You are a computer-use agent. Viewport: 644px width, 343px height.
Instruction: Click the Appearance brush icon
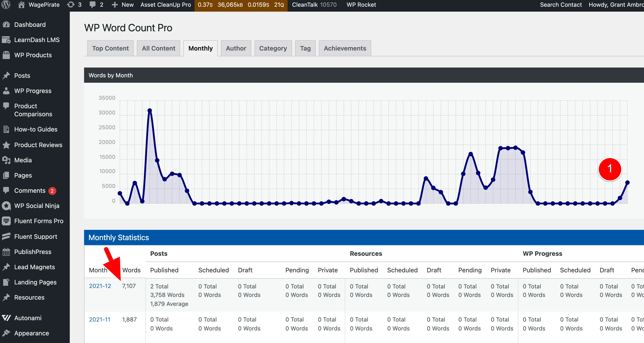pos(6,333)
